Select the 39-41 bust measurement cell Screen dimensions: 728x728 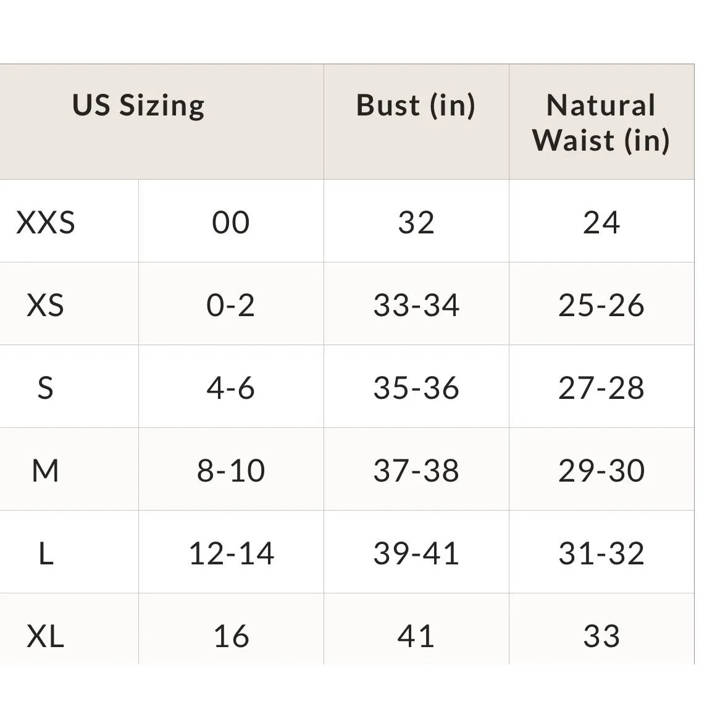[416, 553]
